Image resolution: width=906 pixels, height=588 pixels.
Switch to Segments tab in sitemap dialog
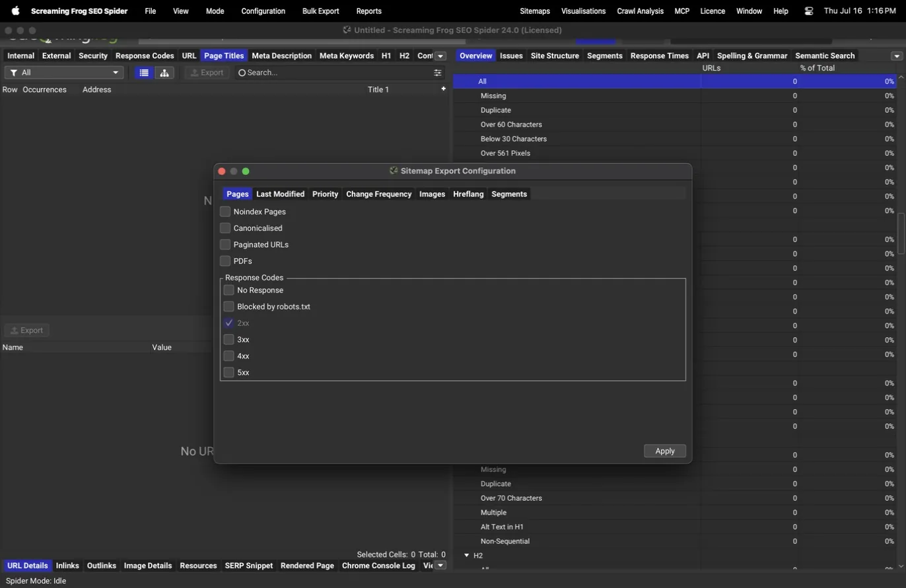pyautogui.click(x=509, y=194)
